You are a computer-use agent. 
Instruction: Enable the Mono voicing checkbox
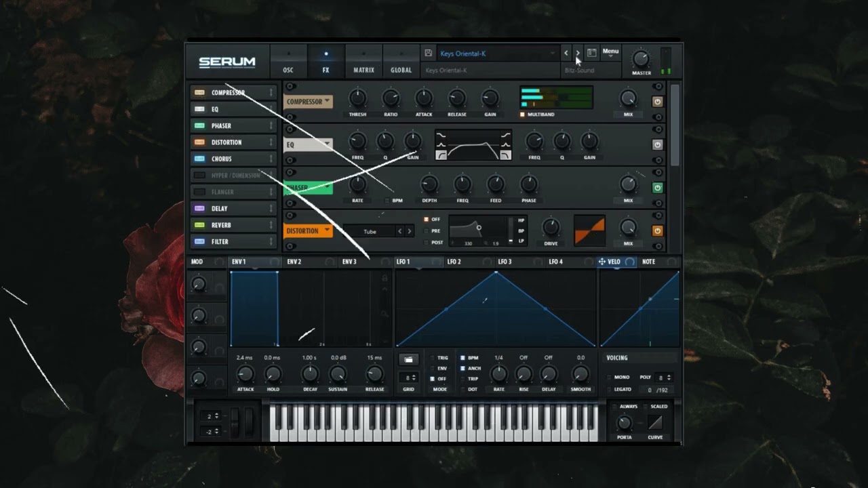point(608,378)
